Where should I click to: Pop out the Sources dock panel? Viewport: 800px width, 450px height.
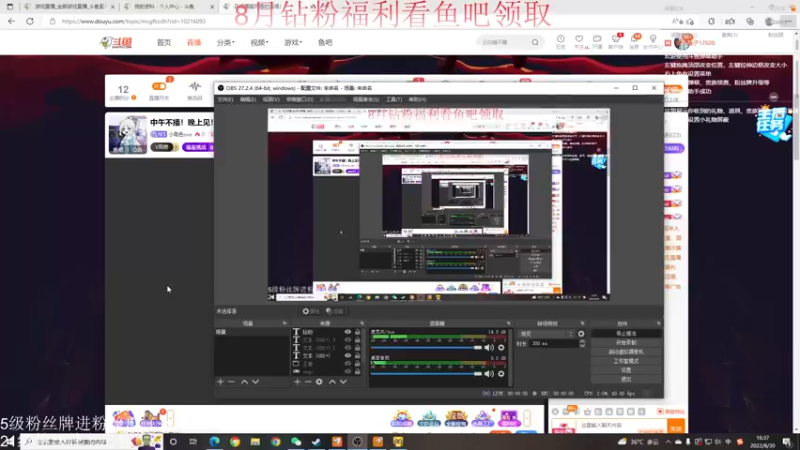point(362,323)
